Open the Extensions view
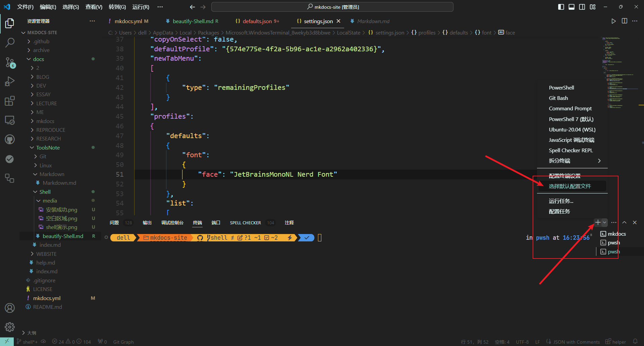The height and width of the screenshot is (346, 644). point(10,101)
